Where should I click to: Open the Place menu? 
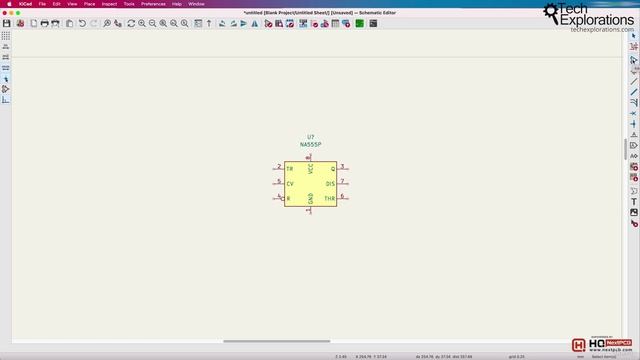point(89,4)
